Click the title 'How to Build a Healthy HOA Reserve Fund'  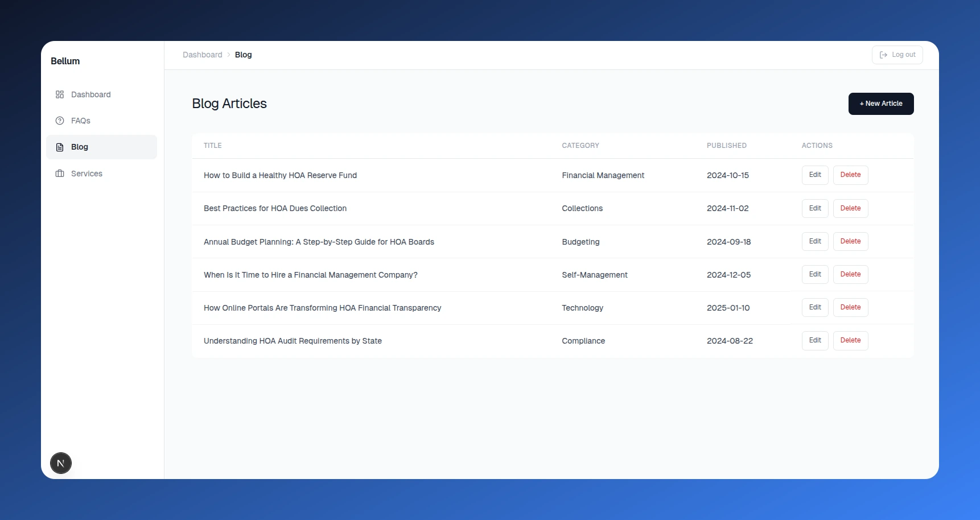coord(280,175)
